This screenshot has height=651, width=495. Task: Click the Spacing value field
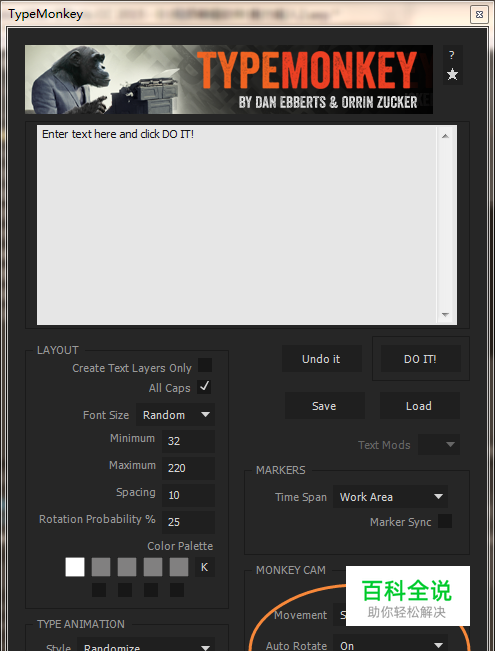[x=189, y=495]
